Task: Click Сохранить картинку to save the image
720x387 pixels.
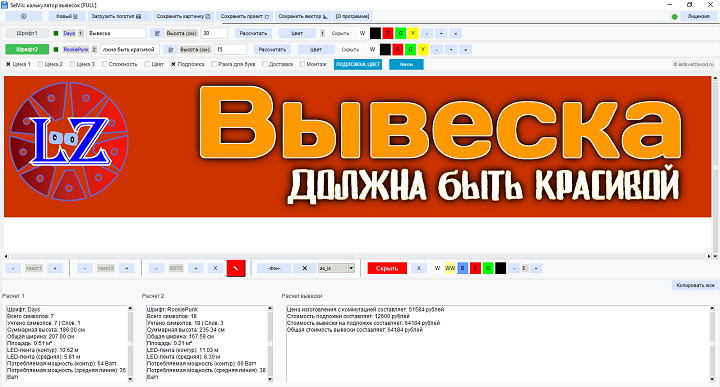Action: [183, 16]
